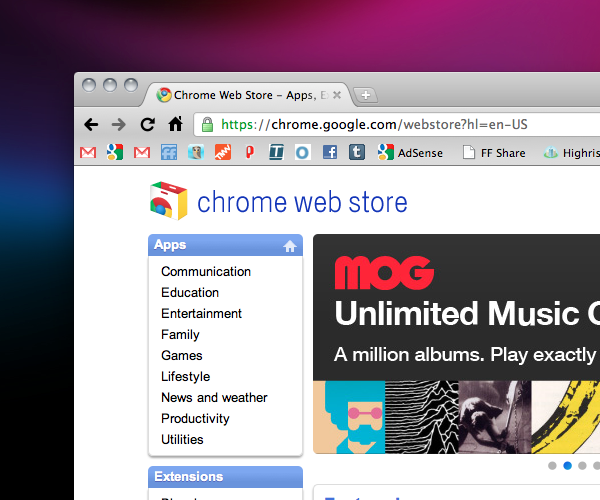Browse the Utilities apps category
The width and height of the screenshot is (600, 500).
pyautogui.click(x=182, y=440)
